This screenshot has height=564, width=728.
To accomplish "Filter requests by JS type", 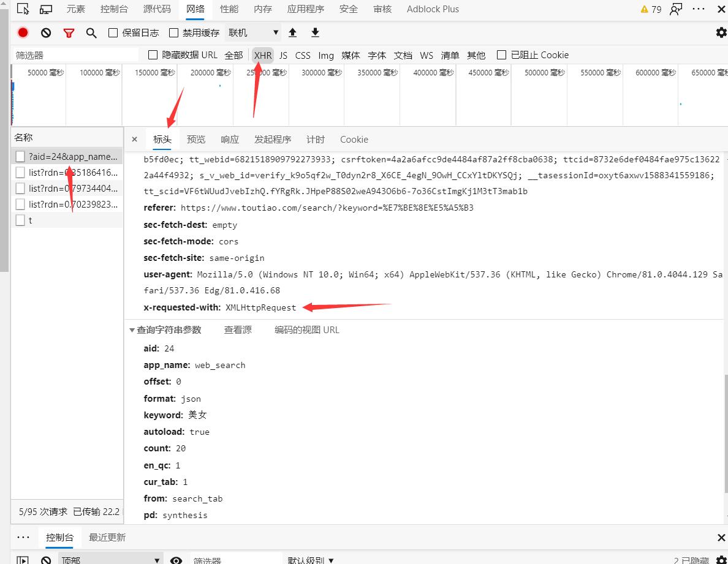I will [283, 55].
